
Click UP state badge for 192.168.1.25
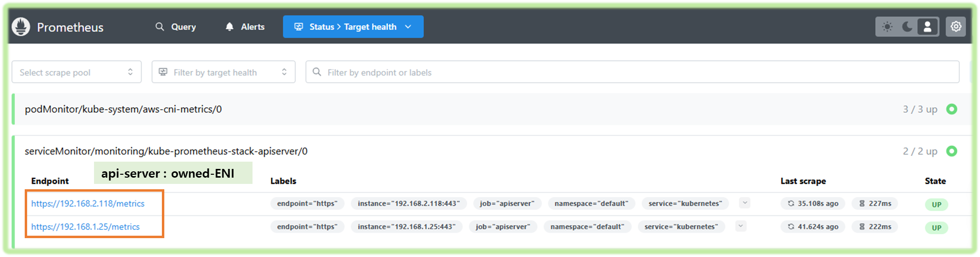click(x=936, y=227)
